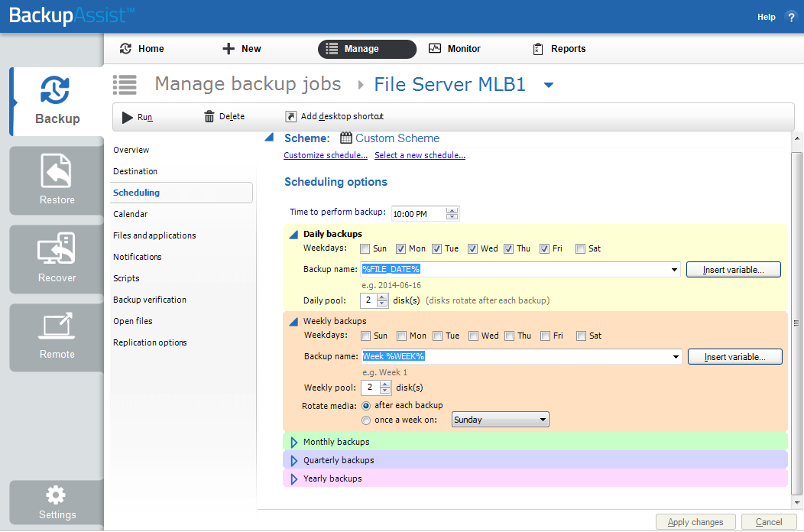Collapse the Weekly backups section
The width and height of the screenshot is (804, 532).
pyautogui.click(x=293, y=322)
